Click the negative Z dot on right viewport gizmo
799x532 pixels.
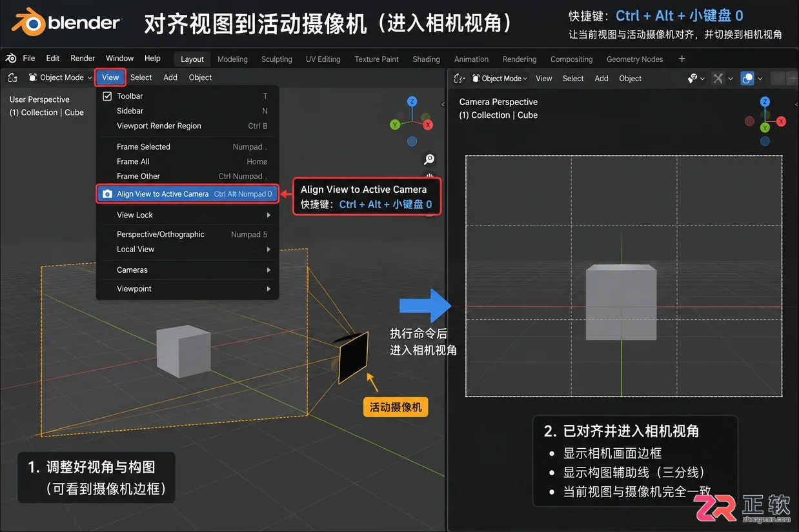click(765, 141)
